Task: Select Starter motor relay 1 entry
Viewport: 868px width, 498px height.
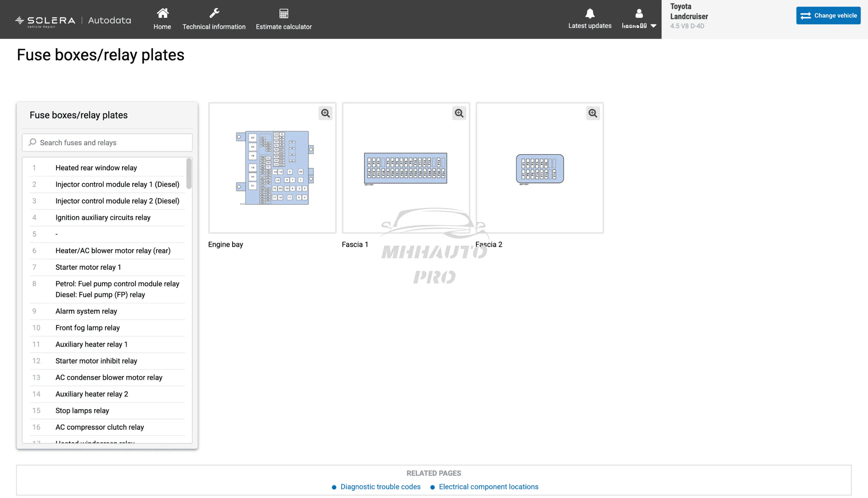Action: 88,267
